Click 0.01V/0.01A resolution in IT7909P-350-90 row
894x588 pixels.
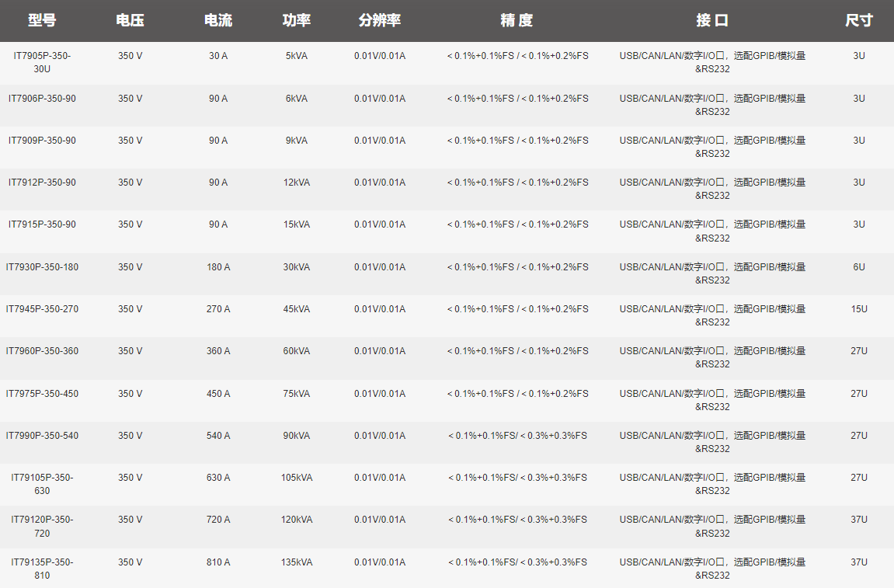point(380,141)
